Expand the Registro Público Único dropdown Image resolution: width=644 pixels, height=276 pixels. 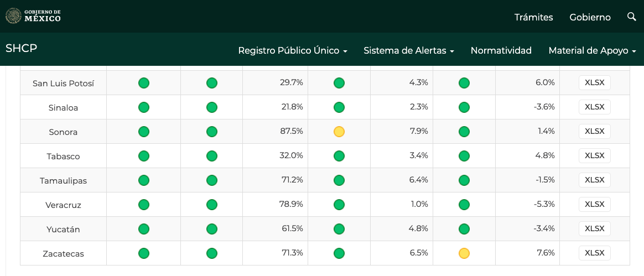293,50
